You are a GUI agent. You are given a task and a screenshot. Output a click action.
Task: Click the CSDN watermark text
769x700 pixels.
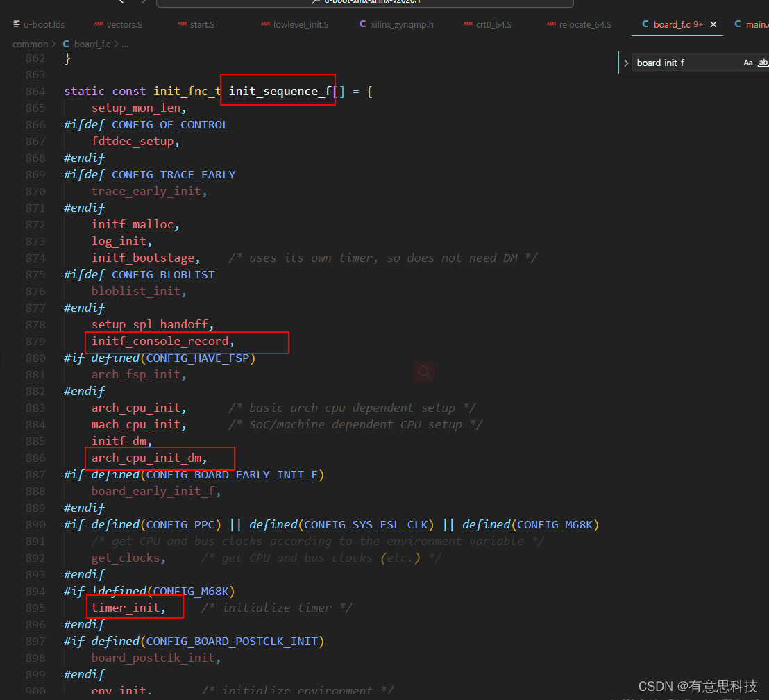(698, 686)
